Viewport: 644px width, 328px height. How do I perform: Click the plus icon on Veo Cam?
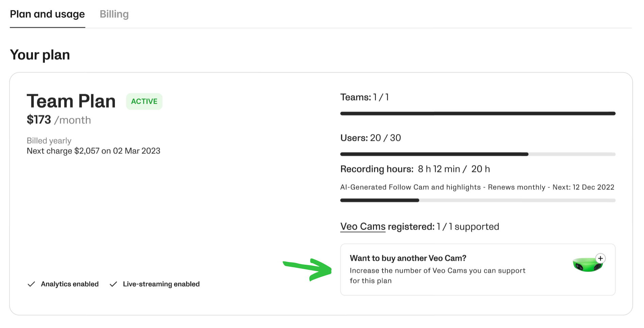pos(600,258)
